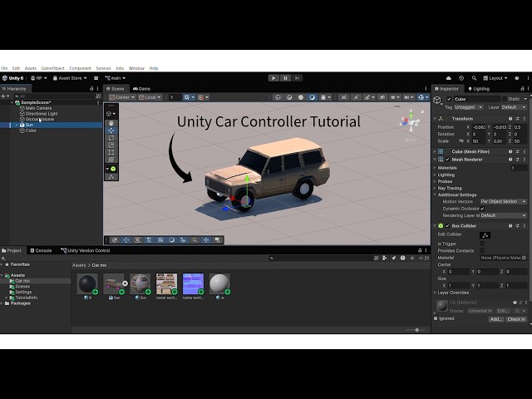Click the Transform component help icon
532x399 pixels.
510,119
